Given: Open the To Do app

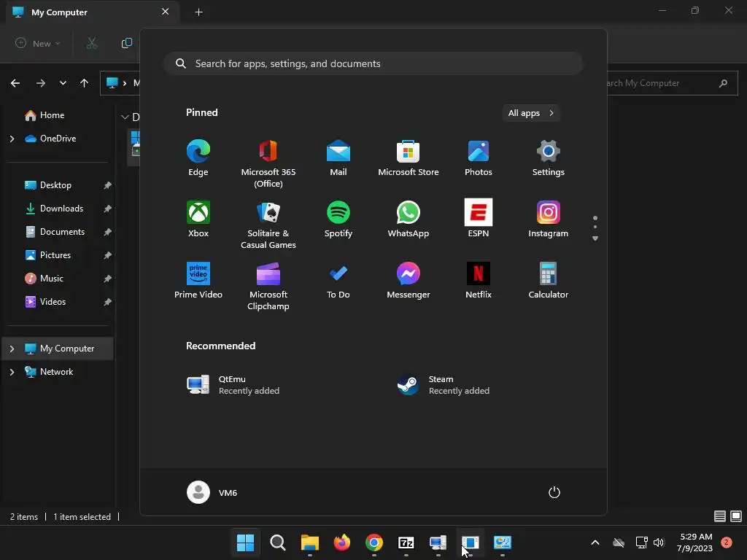Looking at the screenshot, I should [x=338, y=281].
